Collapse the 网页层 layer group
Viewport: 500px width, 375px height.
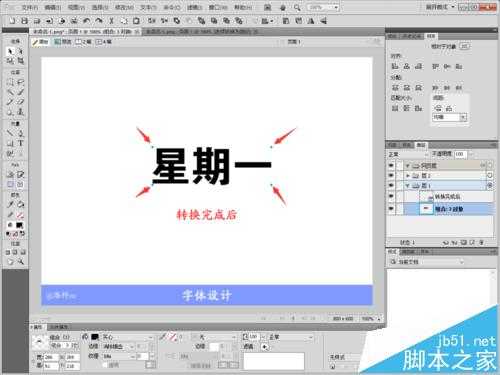408,165
